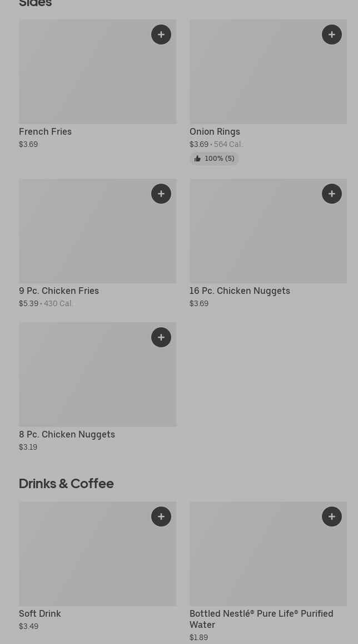Click the Onion Rings thumbs-up icon
This screenshot has height=644, width=358.
pos(197,159)
